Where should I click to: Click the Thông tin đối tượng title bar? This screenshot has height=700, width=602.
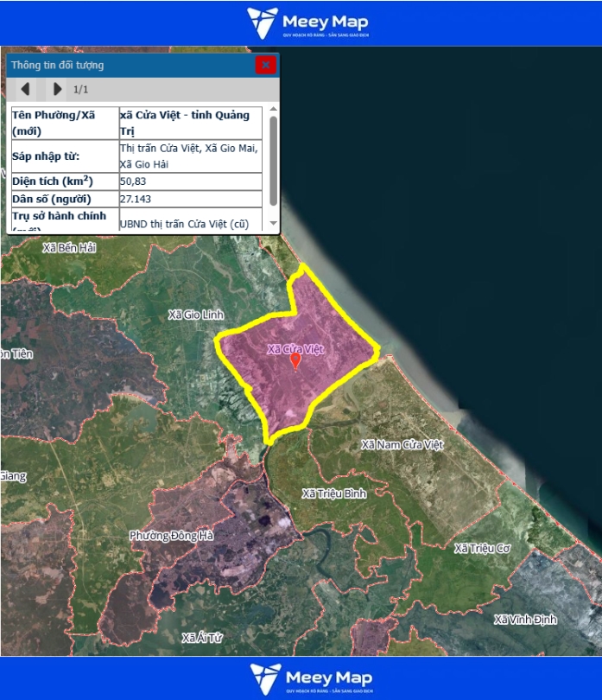coord(130,65)
